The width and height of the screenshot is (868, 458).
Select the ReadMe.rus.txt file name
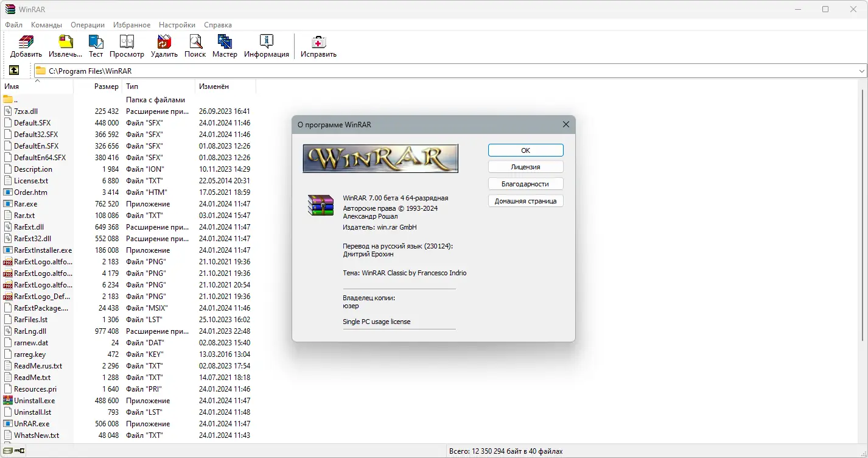coord(38,366)
